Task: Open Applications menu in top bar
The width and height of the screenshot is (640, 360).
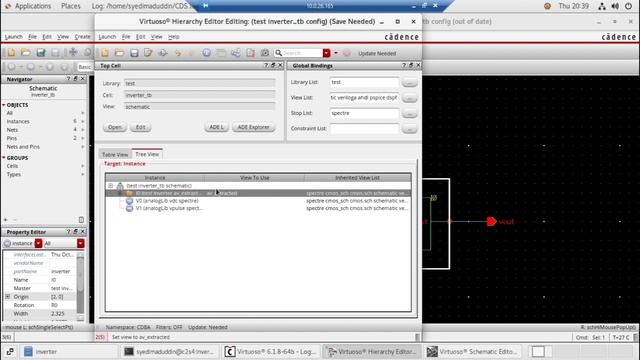Action: (33, 6)
